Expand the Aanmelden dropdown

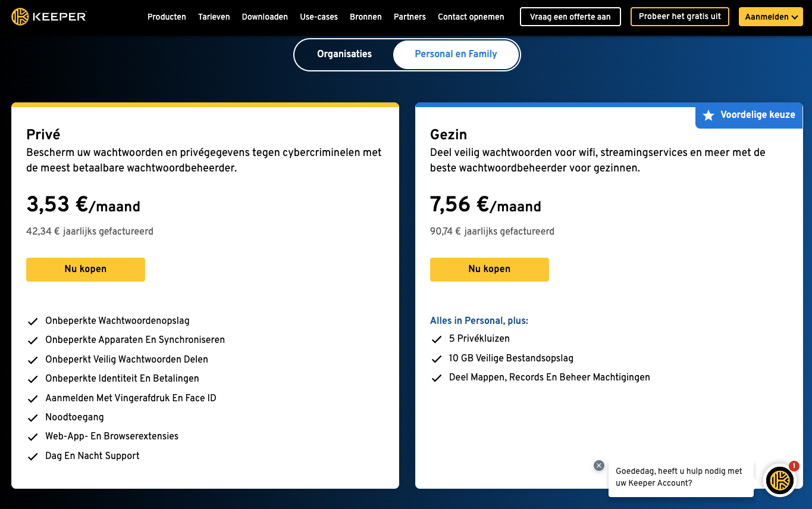pos(771,17)
